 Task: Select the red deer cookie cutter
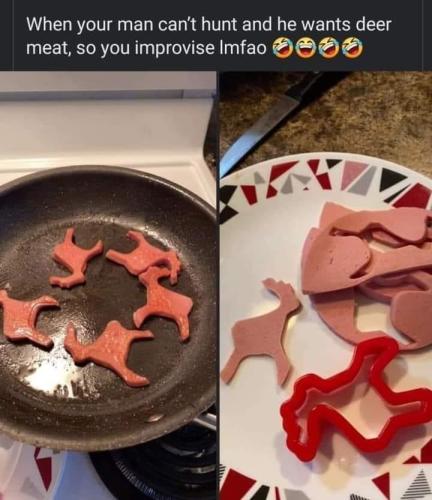pos(355,400)
